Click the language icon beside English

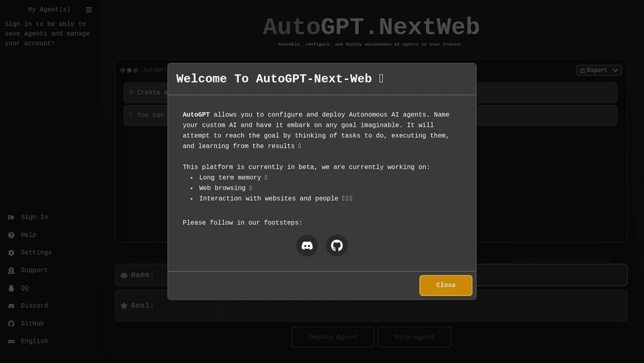[11, 342]
